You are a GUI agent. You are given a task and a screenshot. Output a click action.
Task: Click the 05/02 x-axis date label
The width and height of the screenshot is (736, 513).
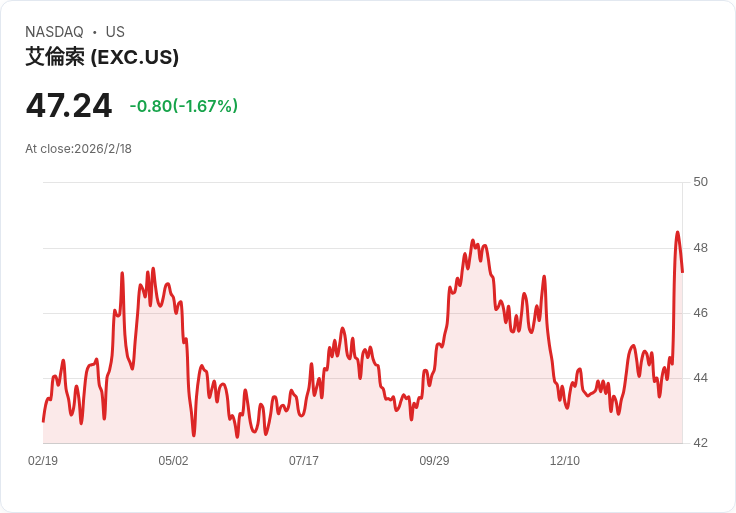pyautogui.click(x=173, y=460)
